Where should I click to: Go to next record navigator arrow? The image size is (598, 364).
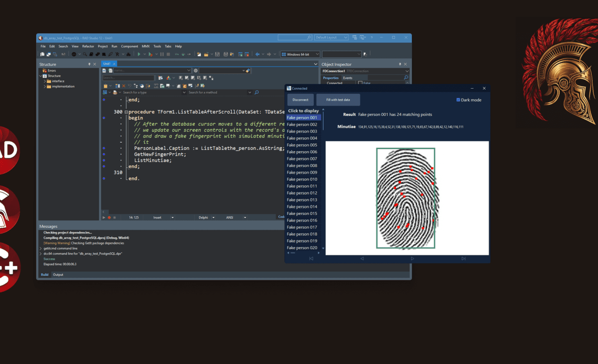412,258
